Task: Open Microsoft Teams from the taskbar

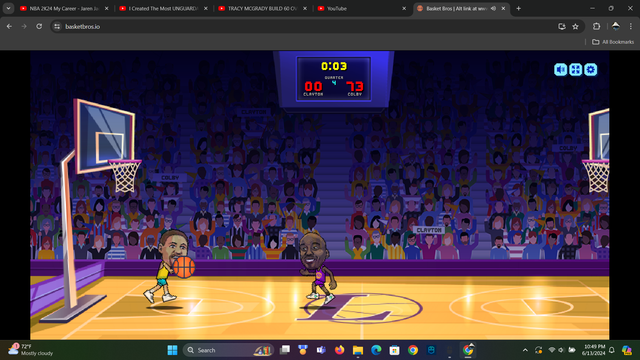Action: point(321,350)
